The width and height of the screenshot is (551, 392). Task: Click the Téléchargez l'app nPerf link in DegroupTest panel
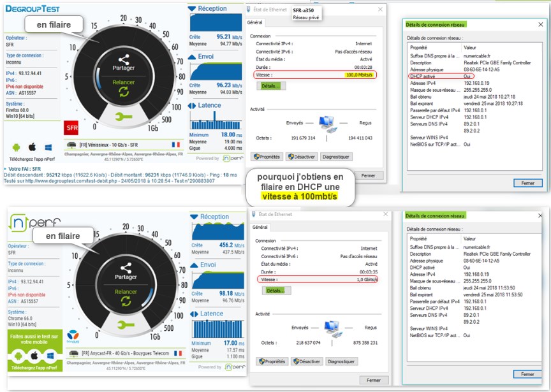click(32, 159)
